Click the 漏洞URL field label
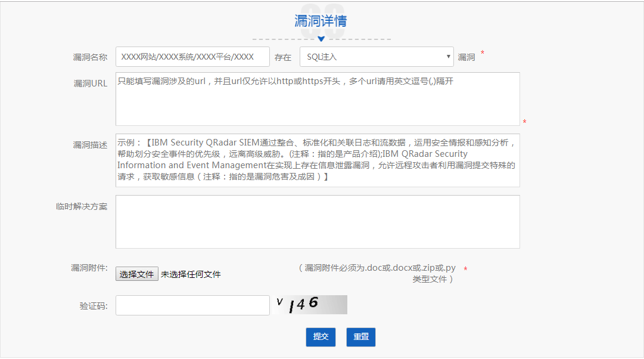This screenshot has width=644, height=359. pyautogui.click(x=91, y=83)
